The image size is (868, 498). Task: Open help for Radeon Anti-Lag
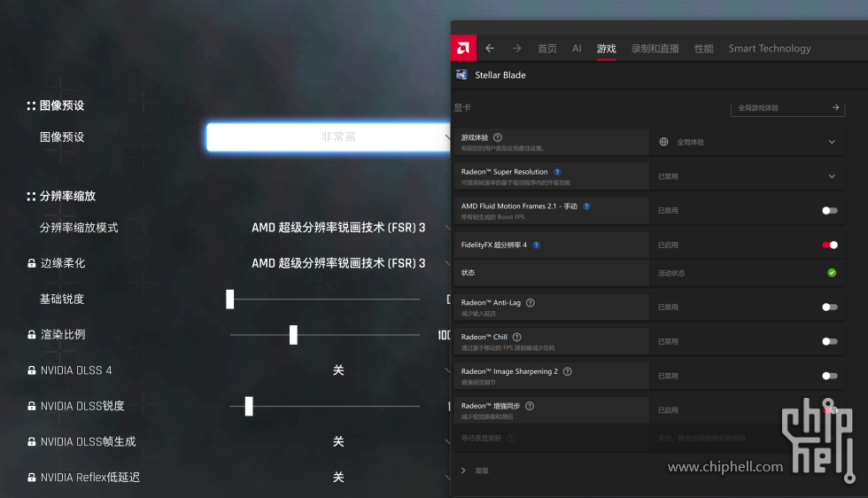coord(531,302)
